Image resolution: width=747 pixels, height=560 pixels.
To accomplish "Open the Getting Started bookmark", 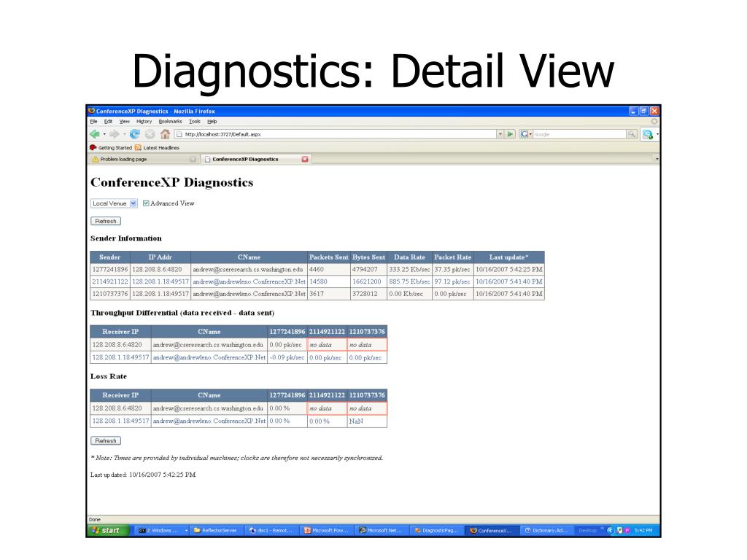I will click(111, 147).
